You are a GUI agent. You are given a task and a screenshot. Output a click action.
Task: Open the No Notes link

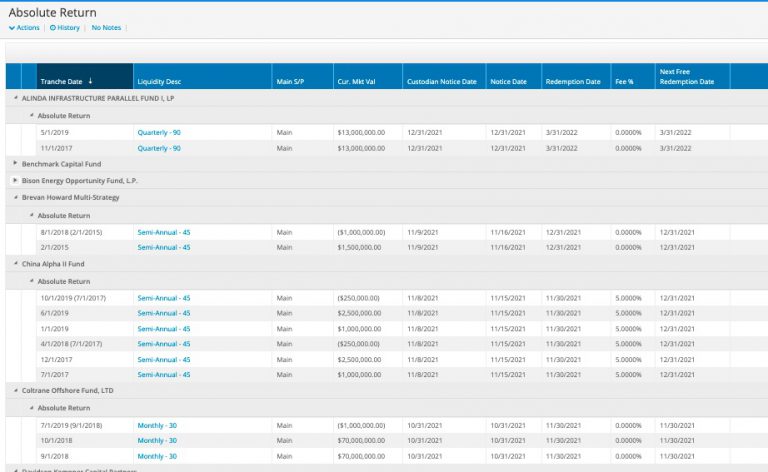[106, 28]
